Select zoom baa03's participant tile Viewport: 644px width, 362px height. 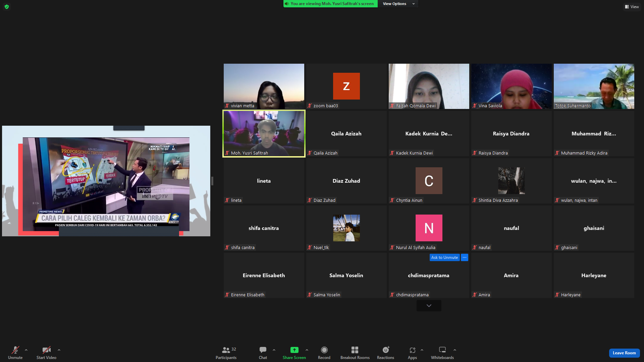[x=346, y=86]
